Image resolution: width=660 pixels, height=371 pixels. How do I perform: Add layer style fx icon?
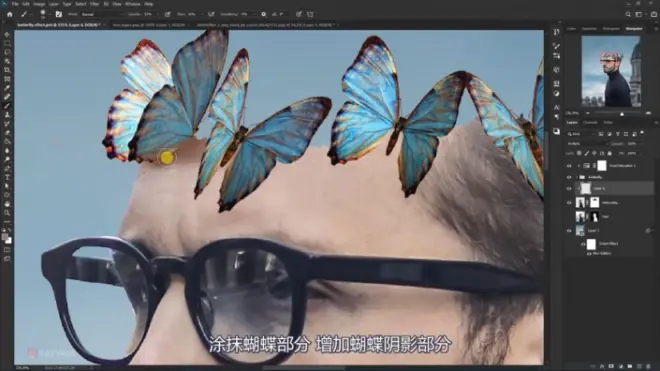(x=602, y=366)
